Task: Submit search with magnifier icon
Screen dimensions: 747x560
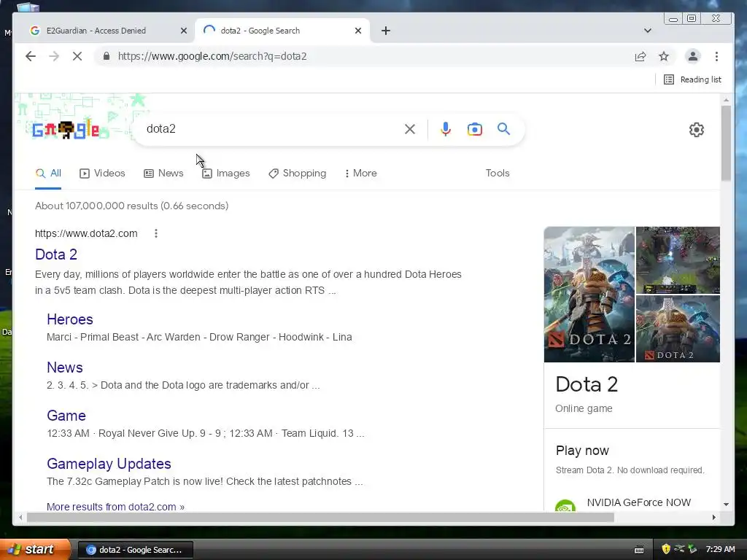Action: [x=503, y=129]
